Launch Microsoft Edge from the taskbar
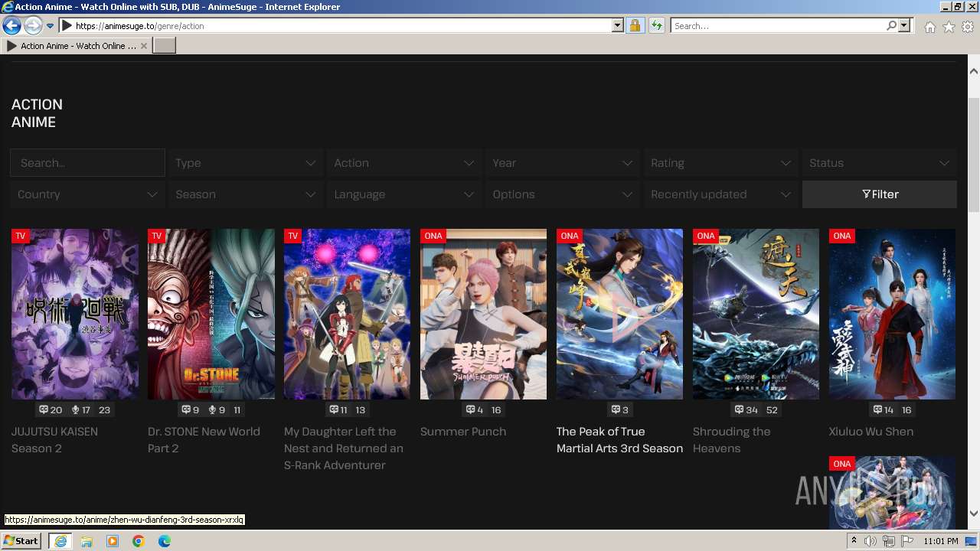This screenshot has width=980, height=551. [x=165, y=541]
